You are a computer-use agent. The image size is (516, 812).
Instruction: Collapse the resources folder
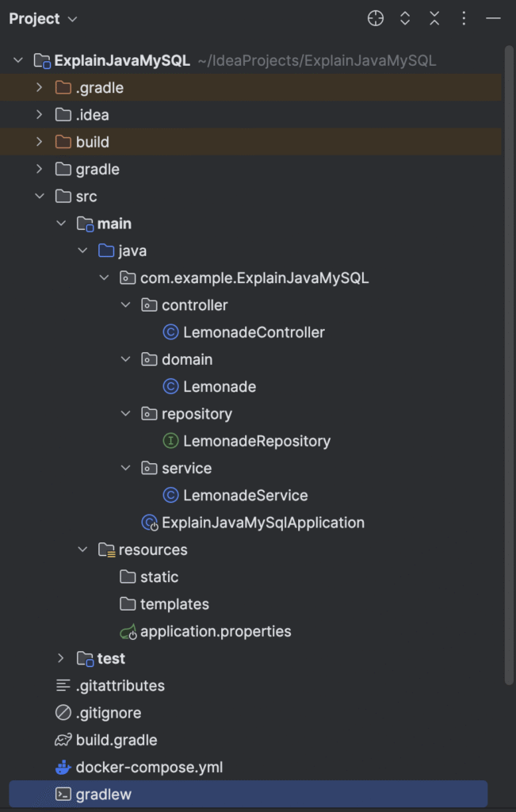click(x=82, y=549)
